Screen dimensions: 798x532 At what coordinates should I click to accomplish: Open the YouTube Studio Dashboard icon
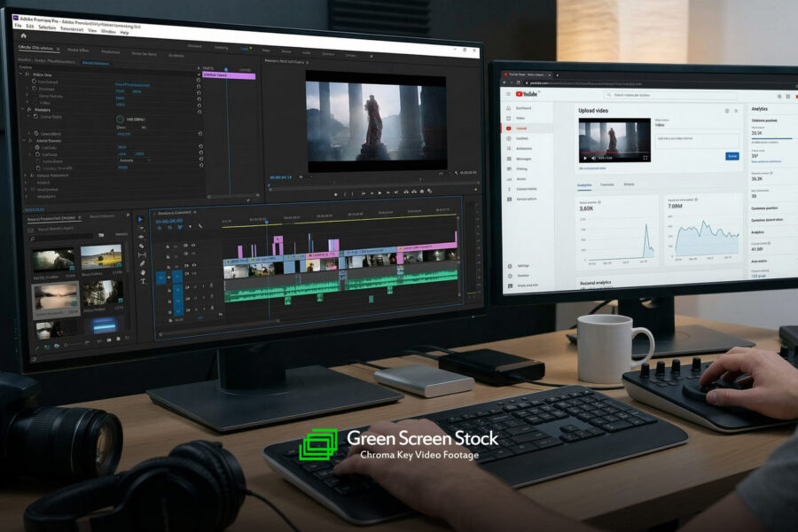click(x=508, y=106)
